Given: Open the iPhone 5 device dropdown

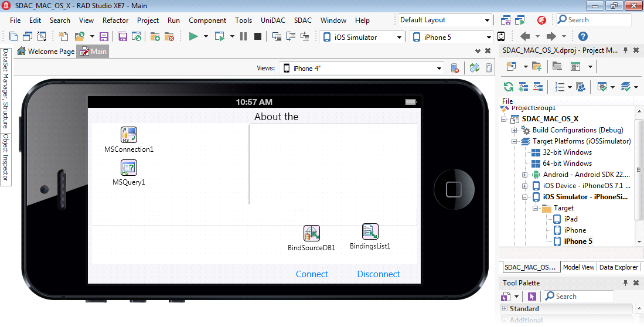Looking at the screenshot, I should click(488, 37).
